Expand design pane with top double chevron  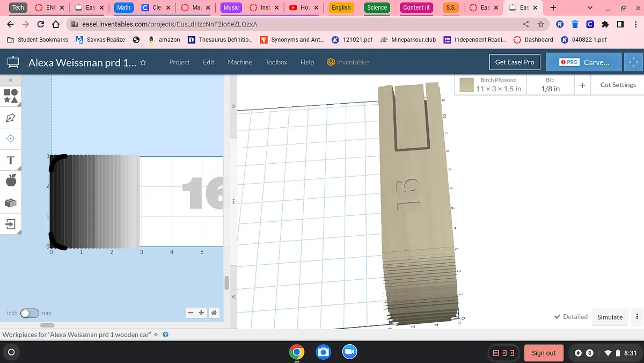233,106
